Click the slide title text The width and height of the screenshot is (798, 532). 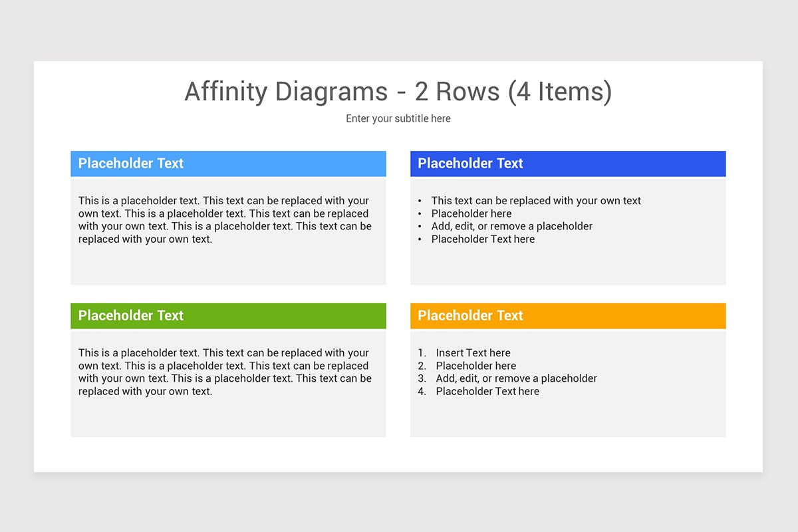398,92
